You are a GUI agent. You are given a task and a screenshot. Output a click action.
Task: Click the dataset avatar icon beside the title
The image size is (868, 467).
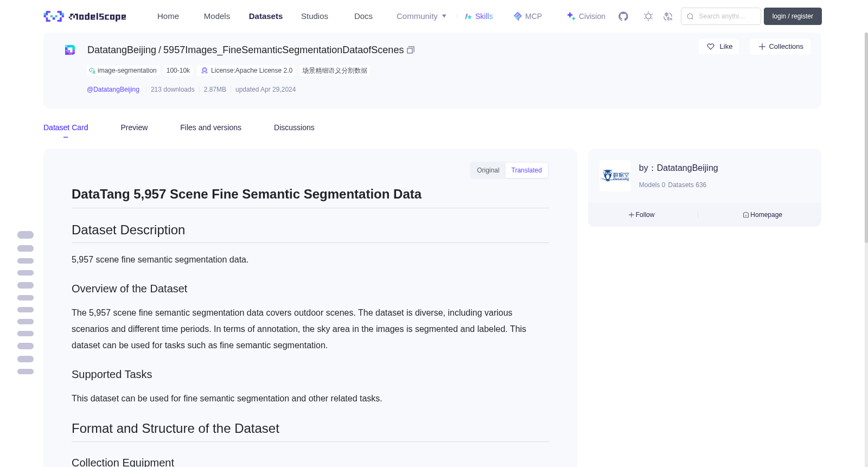point(70,50)
